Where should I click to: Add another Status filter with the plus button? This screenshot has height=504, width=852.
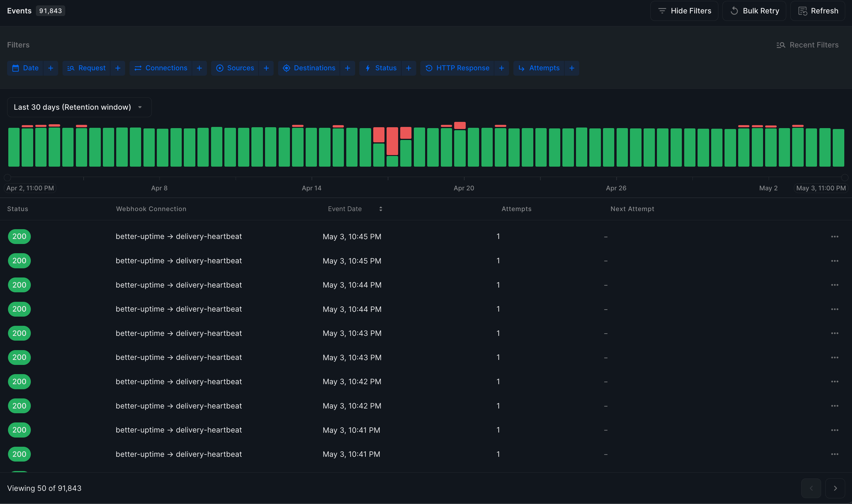(x=409, y=68)
